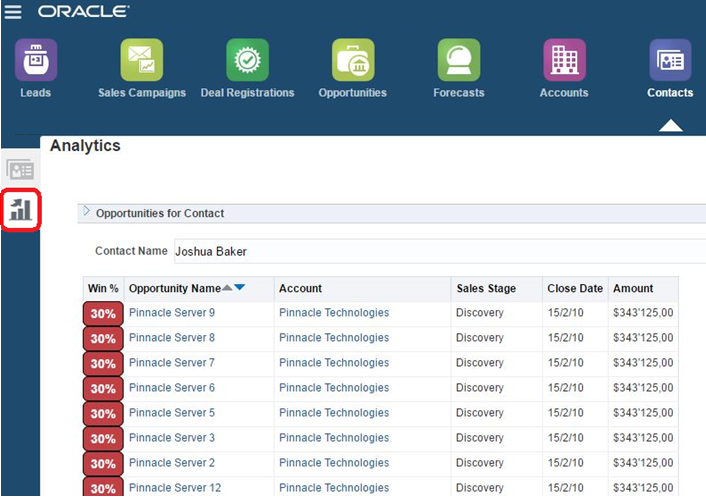Click the Close Date column header

click(575, 288)
